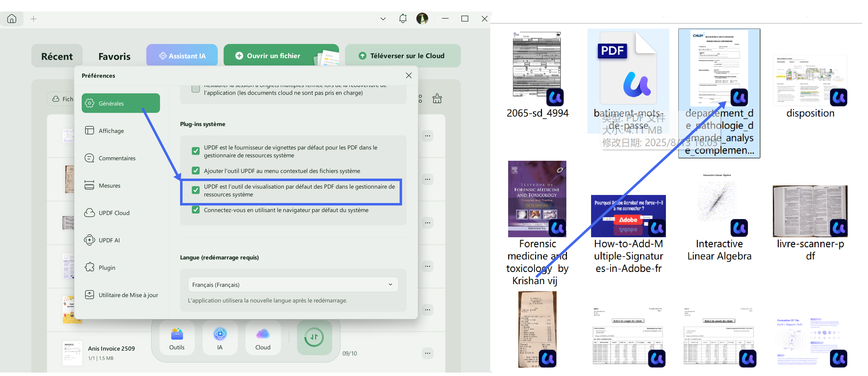Switch to Affichage preferences section
Image resolution: width=868 pixels, height=376 pixels.
coord(111,131)
